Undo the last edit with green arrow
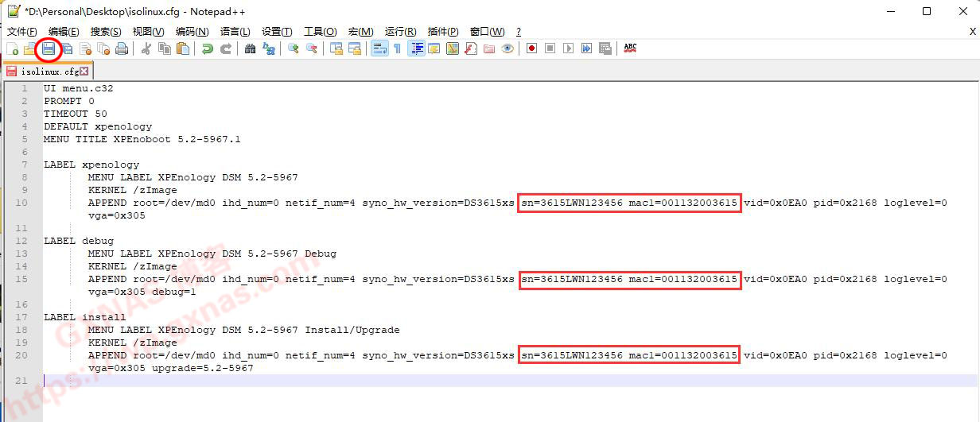Viewport: 980px width, 422px height. 208,48
